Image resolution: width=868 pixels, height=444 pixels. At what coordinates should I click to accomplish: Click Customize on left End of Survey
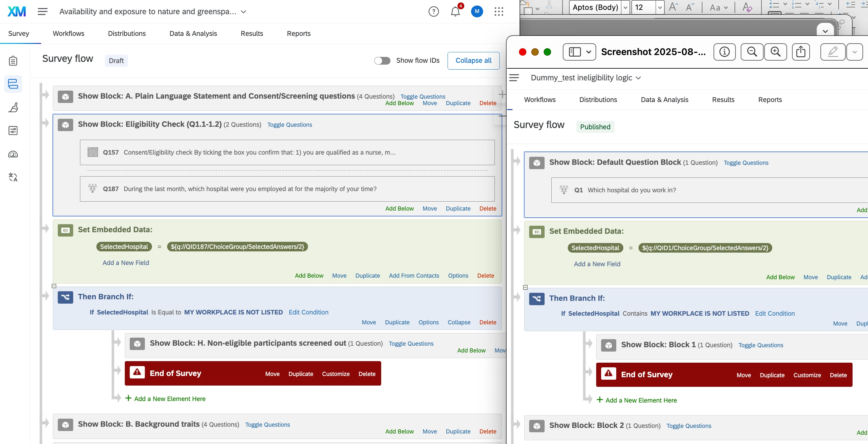pyautogui.click(x=335, y=374)
